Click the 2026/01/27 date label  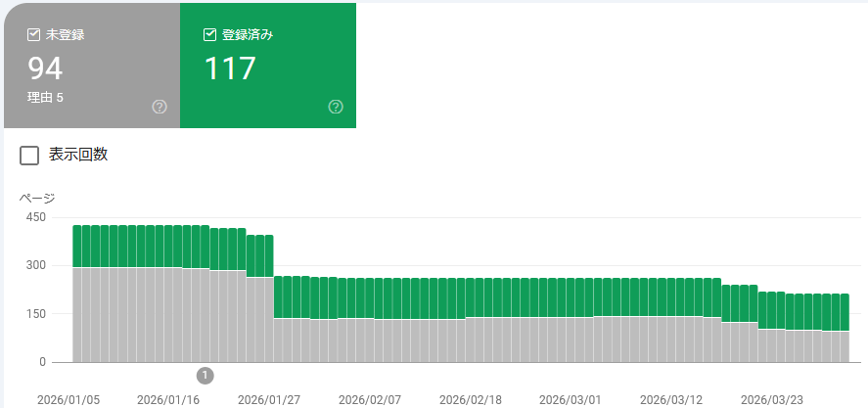tap(269, 400)
